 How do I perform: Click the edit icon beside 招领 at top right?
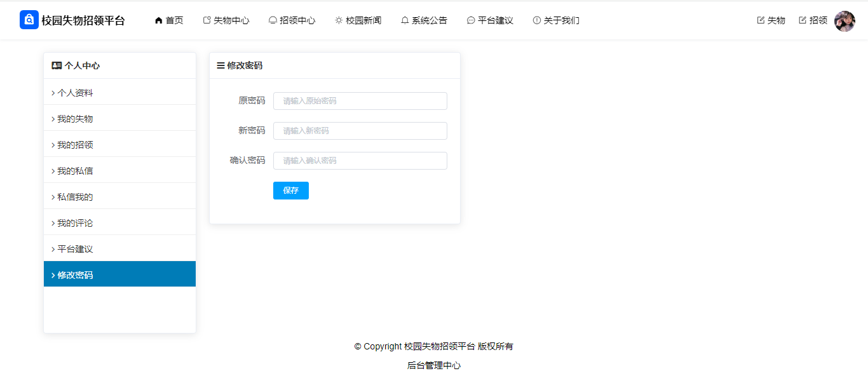point(803,20)
